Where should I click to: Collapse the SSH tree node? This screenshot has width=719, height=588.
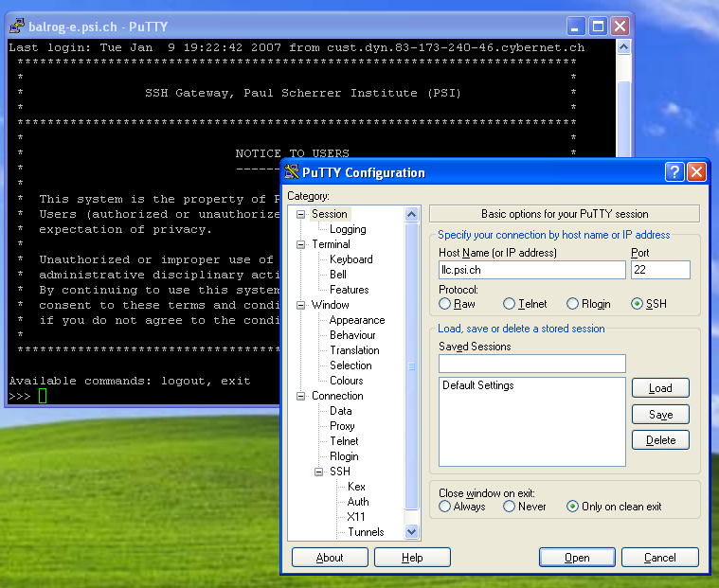click(x=318, y=472)
